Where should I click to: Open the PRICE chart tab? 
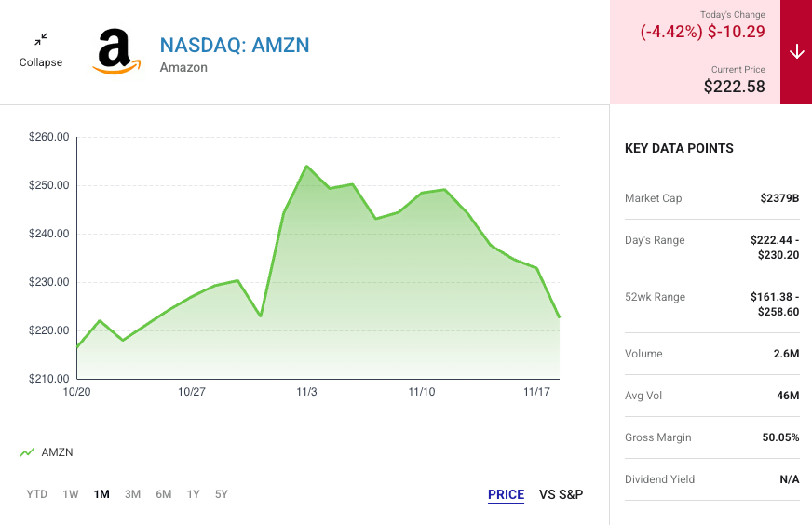click(x=506, y=494)
